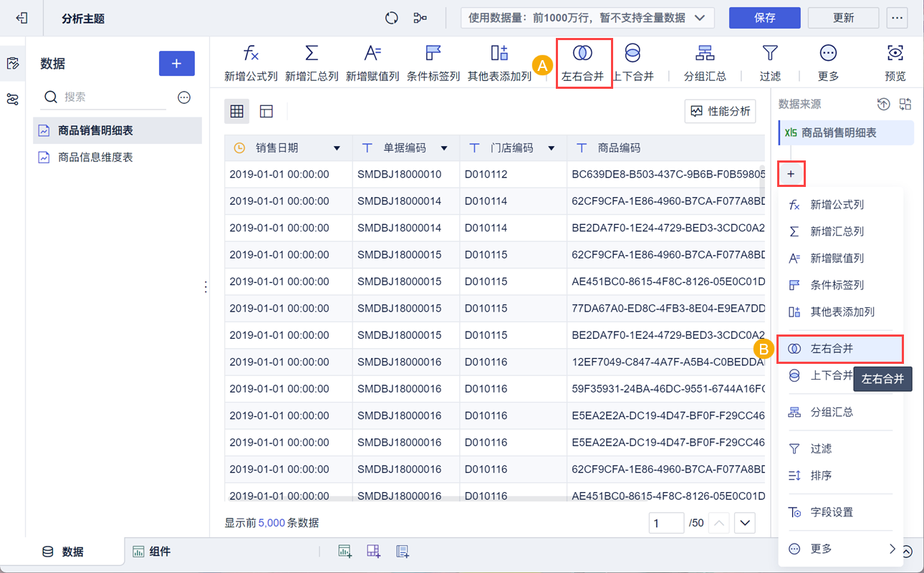Switch to the 数据 bottom tab
This screenshot has width=924, height=573.
[64, 552]
